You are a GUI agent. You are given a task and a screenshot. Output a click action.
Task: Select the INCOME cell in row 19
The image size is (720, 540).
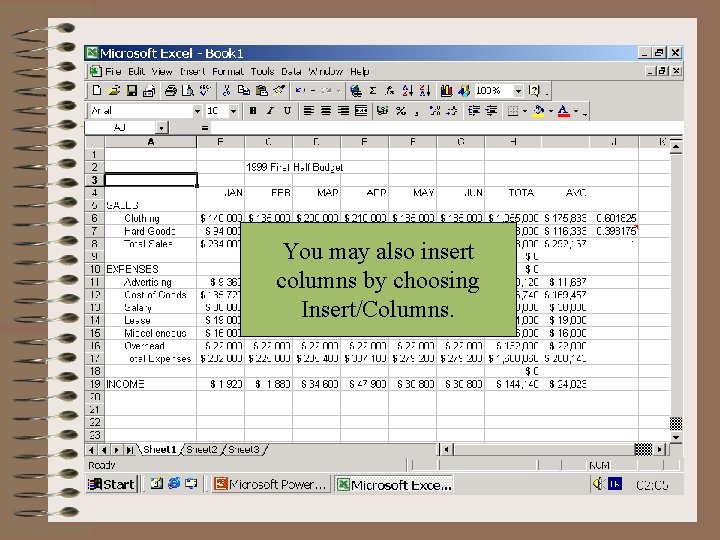click(151, 384)
